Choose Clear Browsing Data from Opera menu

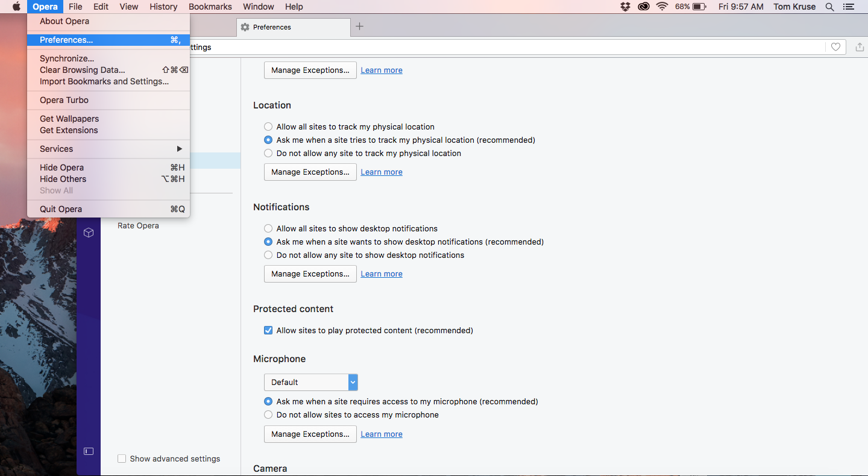[x=83, y=70]
